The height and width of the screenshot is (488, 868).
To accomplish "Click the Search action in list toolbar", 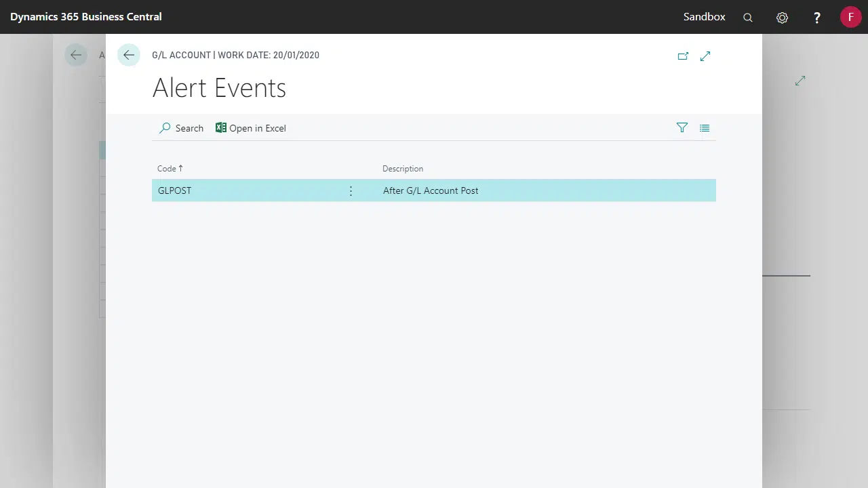I will 182,128.
